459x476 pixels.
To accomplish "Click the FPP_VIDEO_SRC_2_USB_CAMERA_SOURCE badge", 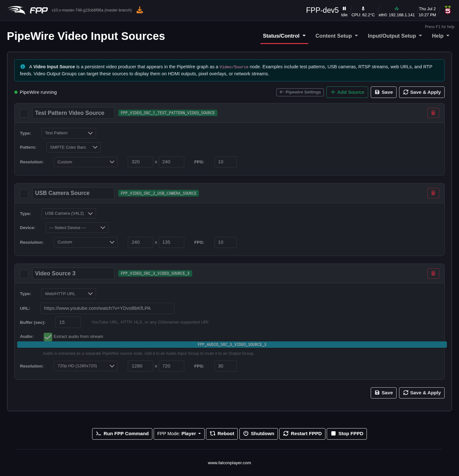I will click(158, 193).
